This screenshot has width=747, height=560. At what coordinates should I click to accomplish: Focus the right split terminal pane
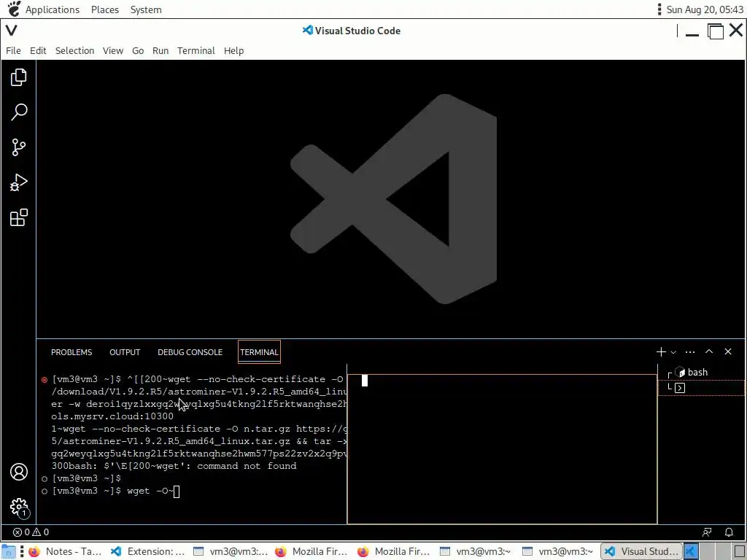coord(502,449)
